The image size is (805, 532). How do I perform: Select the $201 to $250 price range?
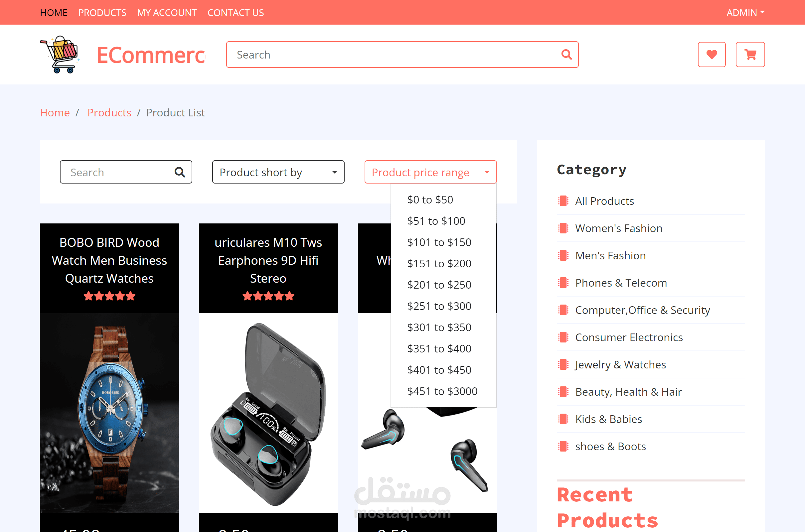[x=439, y=285]
